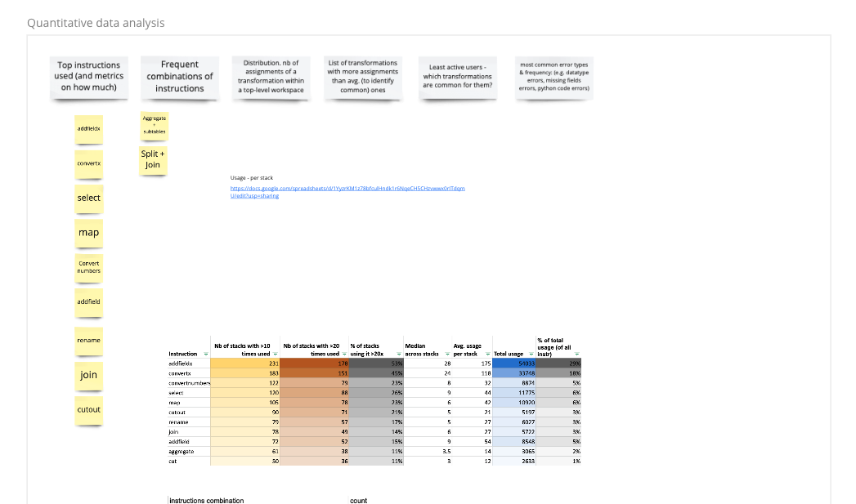Open filter for 'Nb of stacks >10' column
856x504 pixels.
coord(276,354)
